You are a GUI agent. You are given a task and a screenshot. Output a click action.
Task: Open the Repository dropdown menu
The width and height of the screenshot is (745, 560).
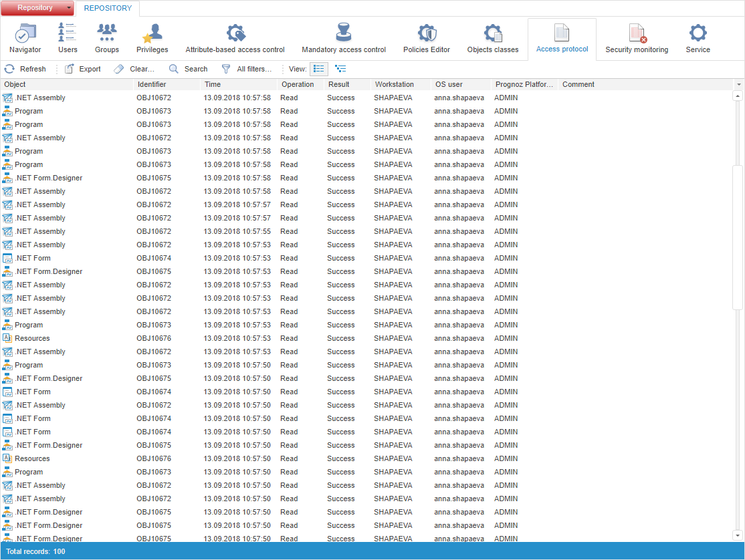37,8
